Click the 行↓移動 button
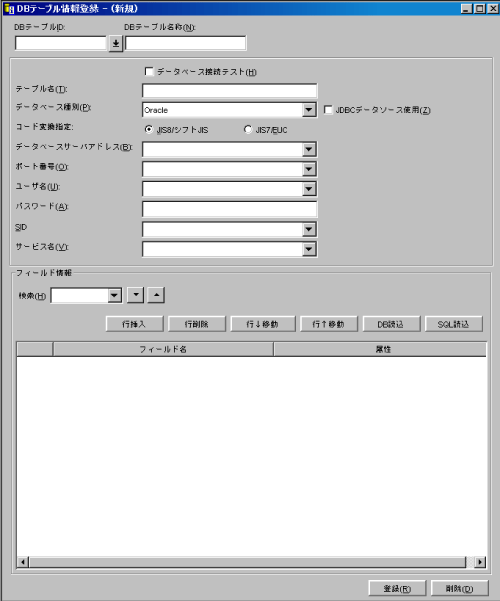 click(x=263, y=324)
